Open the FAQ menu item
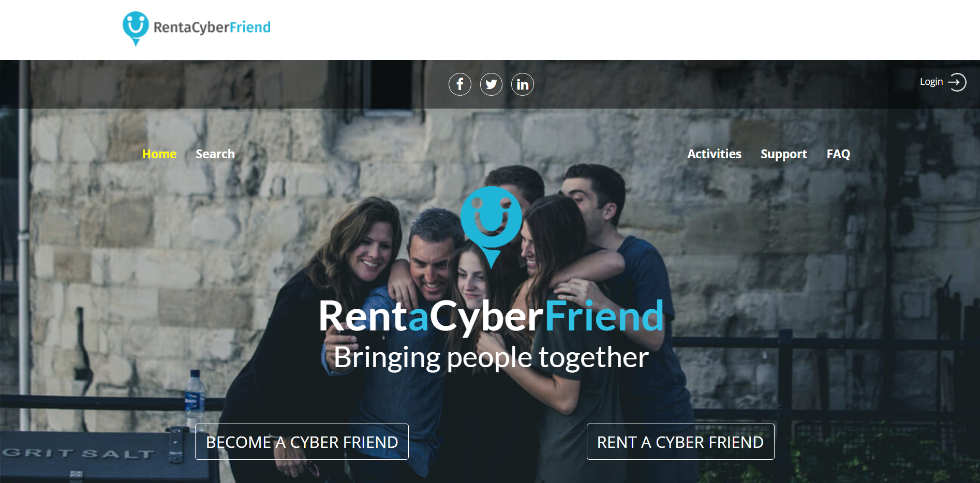The height and width of the screenshot is (483, 980). pos(838,154)
